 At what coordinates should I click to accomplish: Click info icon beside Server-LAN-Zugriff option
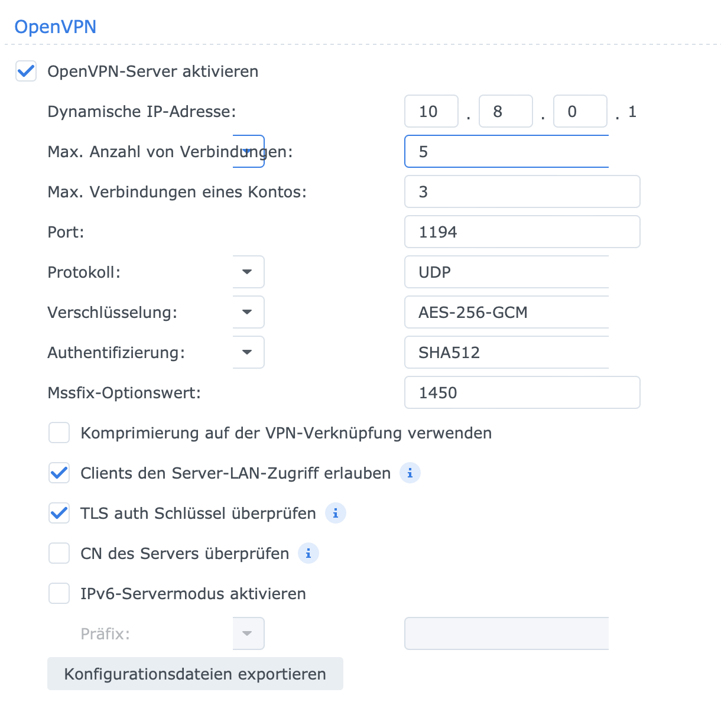click(410, 473)
